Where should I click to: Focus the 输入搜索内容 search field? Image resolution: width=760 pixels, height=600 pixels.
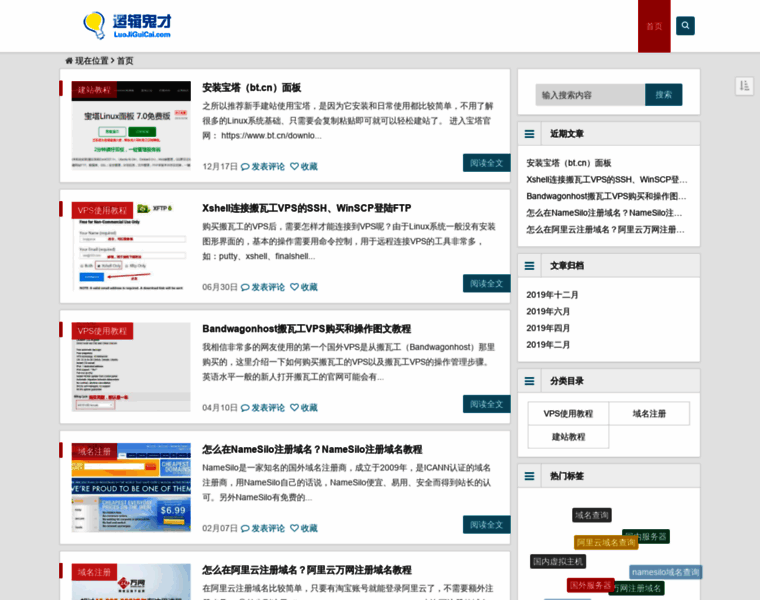(589, 95)
